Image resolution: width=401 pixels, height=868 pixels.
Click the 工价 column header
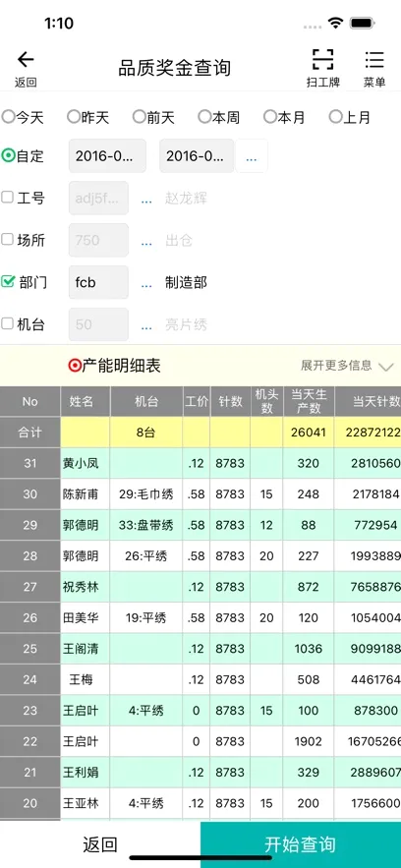point(197,401)
